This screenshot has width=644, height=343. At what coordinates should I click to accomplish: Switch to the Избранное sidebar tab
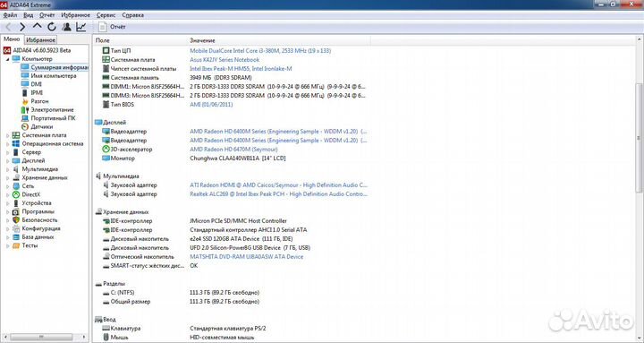[40, 40]
